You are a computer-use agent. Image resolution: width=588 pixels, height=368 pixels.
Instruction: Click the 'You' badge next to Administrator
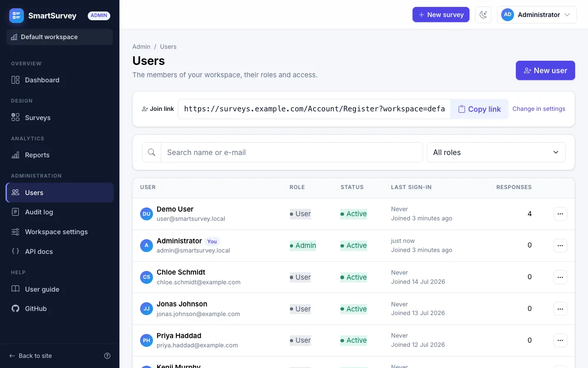click(x=212, y=241)
